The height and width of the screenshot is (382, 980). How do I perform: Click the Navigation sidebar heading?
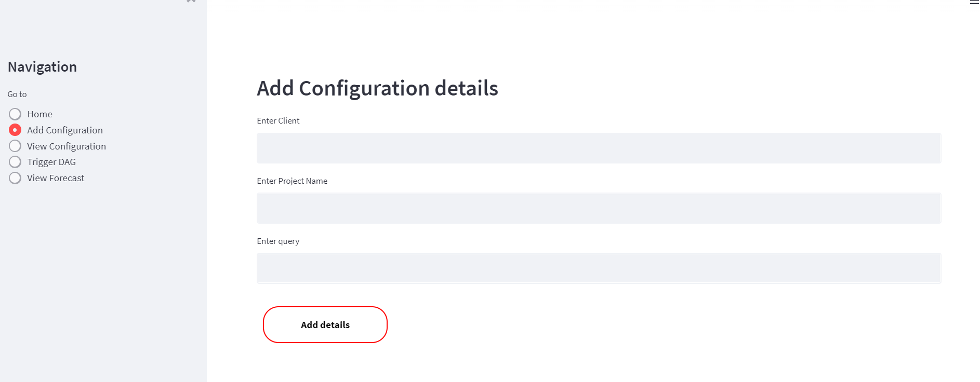coord(42,67)
